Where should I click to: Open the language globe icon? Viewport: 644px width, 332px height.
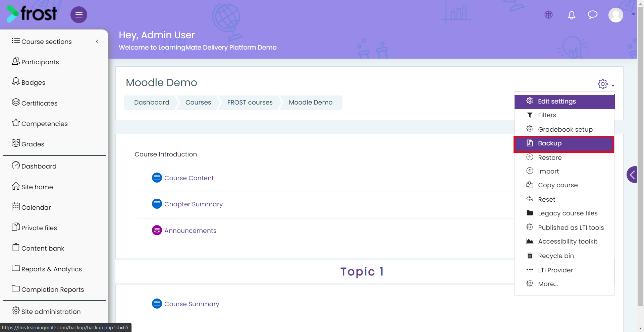pos(548,15)
